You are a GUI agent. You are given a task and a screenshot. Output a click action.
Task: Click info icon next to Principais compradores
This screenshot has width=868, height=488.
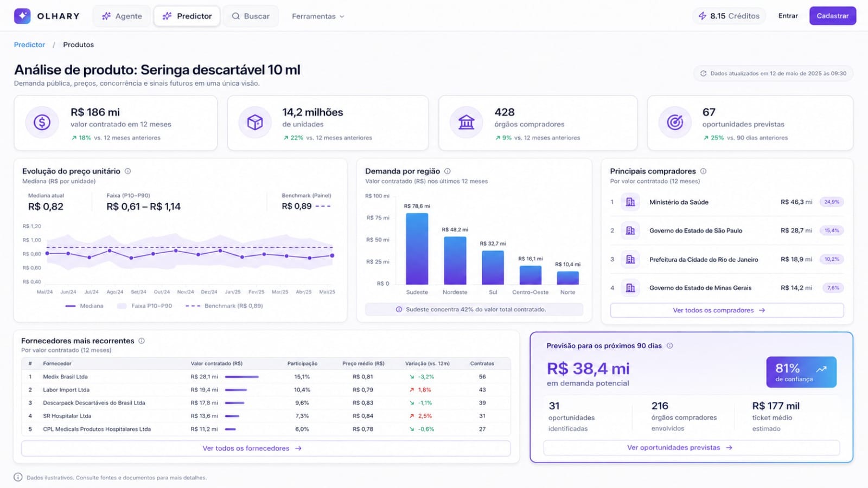click(x=703, y=171)
